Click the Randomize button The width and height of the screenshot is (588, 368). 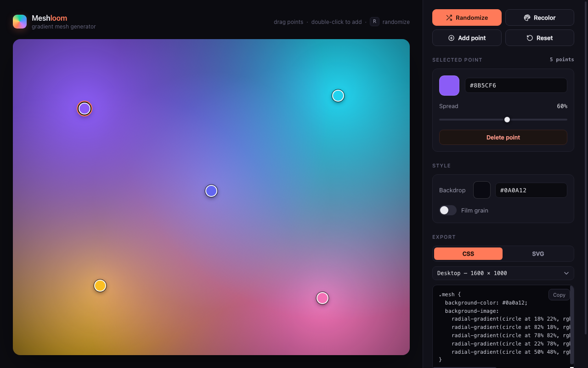[x=467, y=17]
